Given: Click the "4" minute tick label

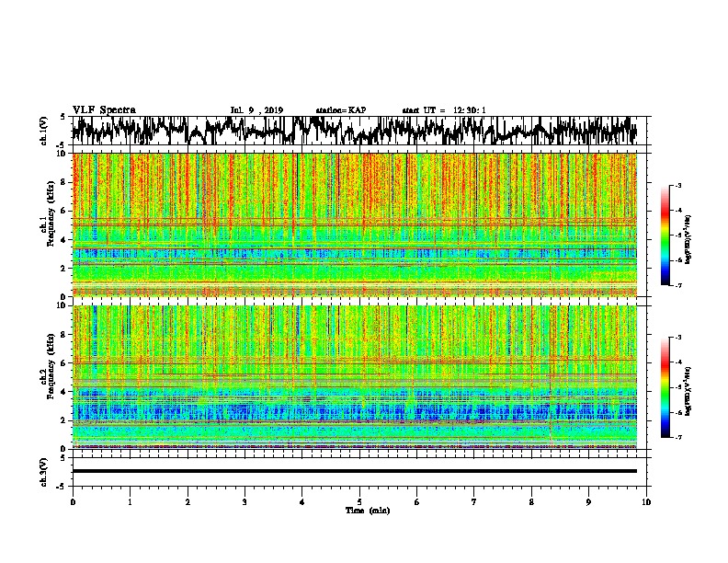Looking at the screenshot, I should (x=302, y=502).
